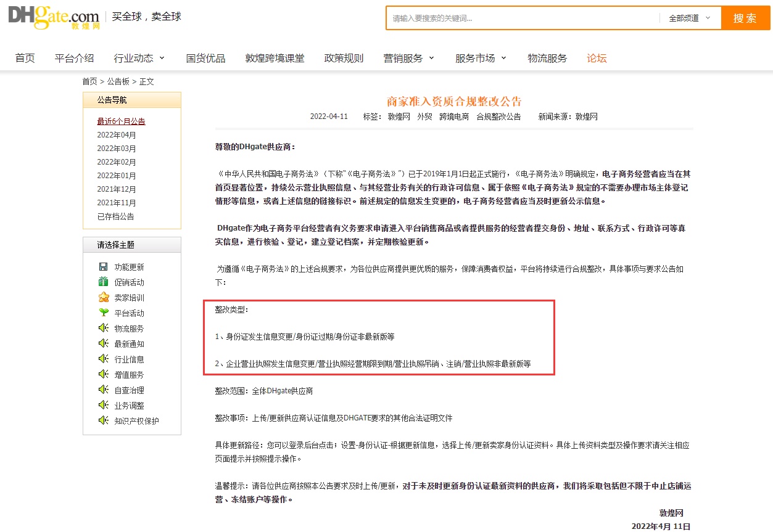This screenshot has width=773, height=532.
Task: Open the 2022年02月 announcements archive
Action: pos(117,162)
